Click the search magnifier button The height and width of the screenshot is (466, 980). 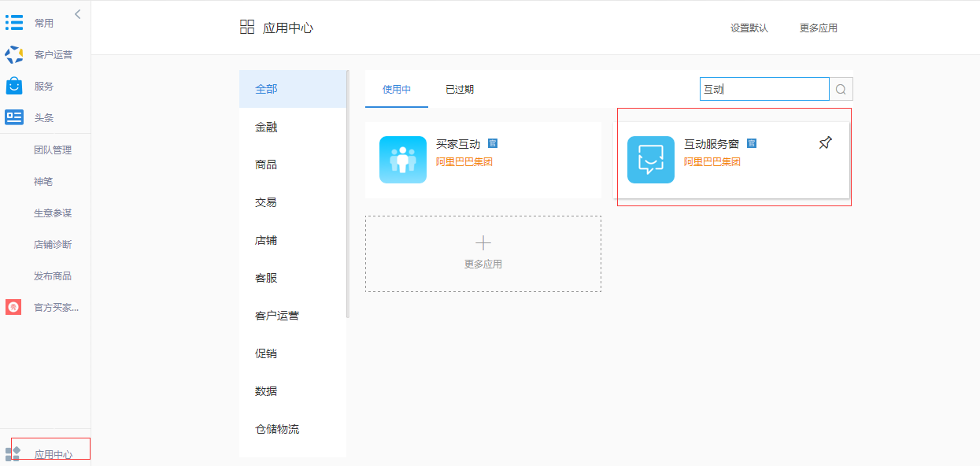pos(841,90)
